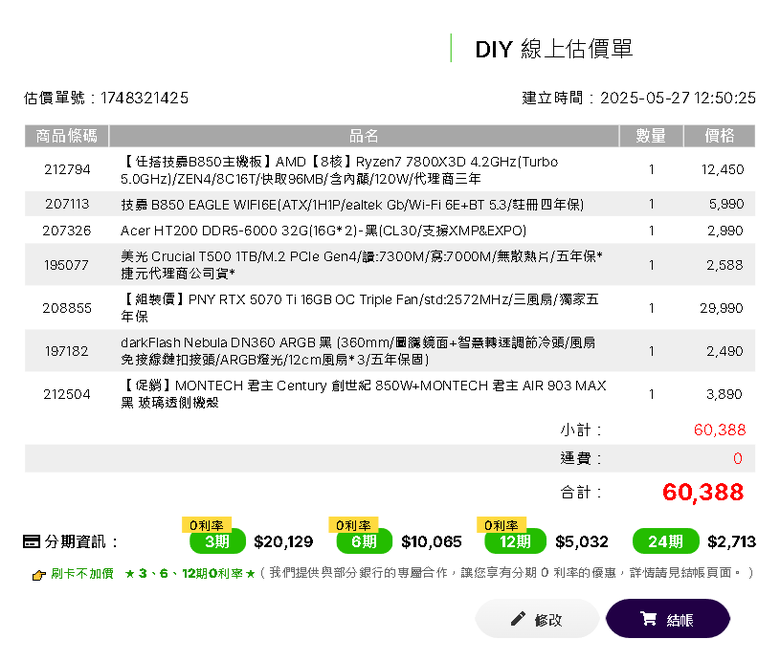Click barcode 208855
This screenshot has width=780, height=661.
click(67, 308)
